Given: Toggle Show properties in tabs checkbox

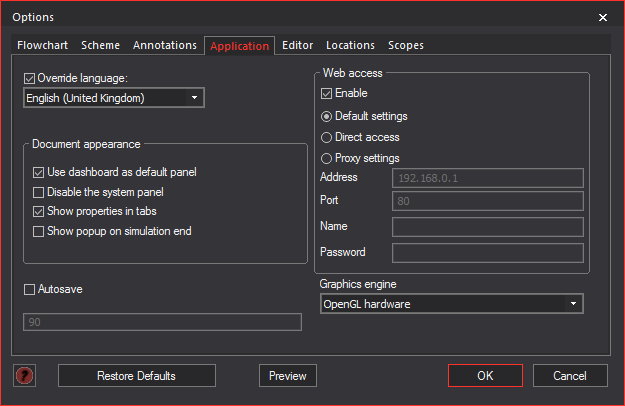Looking at the screenshot, I should click(38, 212).
